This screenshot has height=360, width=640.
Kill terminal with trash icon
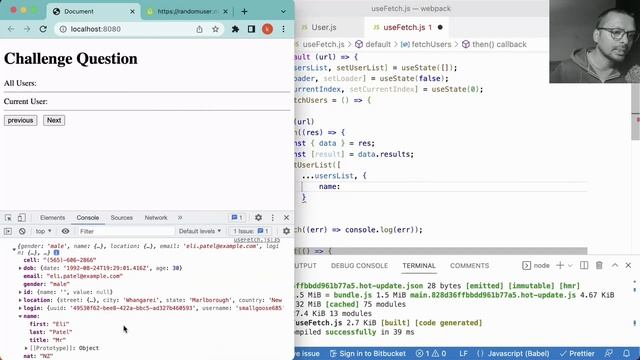tap(599, 265)
